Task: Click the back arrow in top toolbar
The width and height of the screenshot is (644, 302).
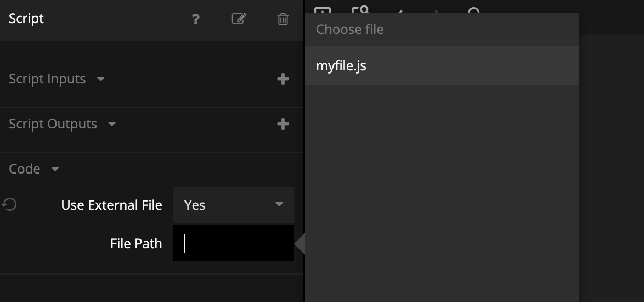Action: coord(399,10)
